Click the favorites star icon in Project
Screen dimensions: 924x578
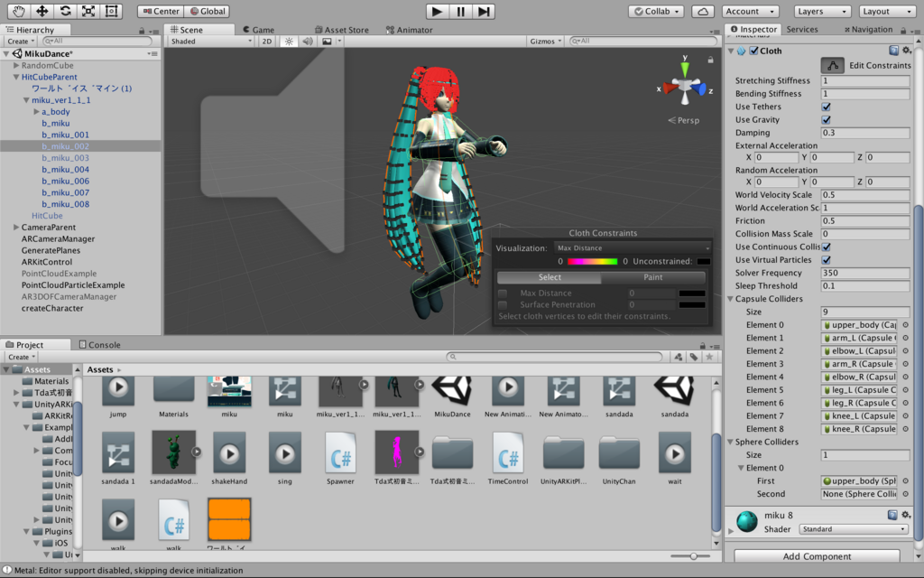(x=709, y=357)
